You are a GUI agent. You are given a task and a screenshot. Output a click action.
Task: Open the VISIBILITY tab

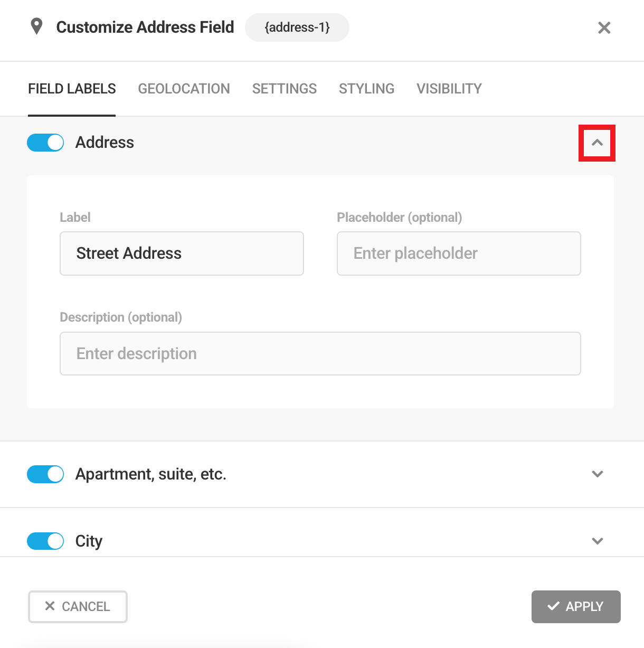point(449,89)
